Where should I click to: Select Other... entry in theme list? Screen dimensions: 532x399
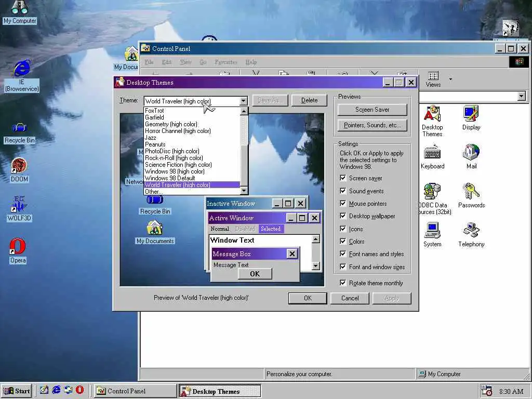pos(192,192)
